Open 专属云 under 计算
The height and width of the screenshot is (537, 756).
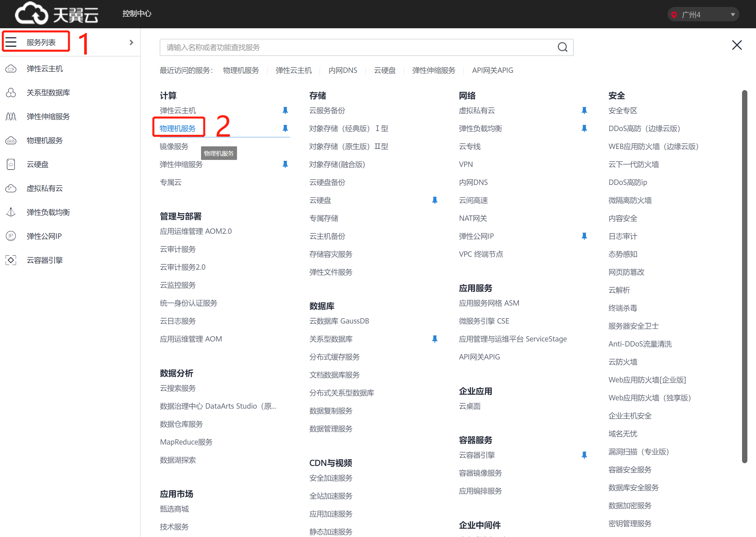tap(170, 182)
